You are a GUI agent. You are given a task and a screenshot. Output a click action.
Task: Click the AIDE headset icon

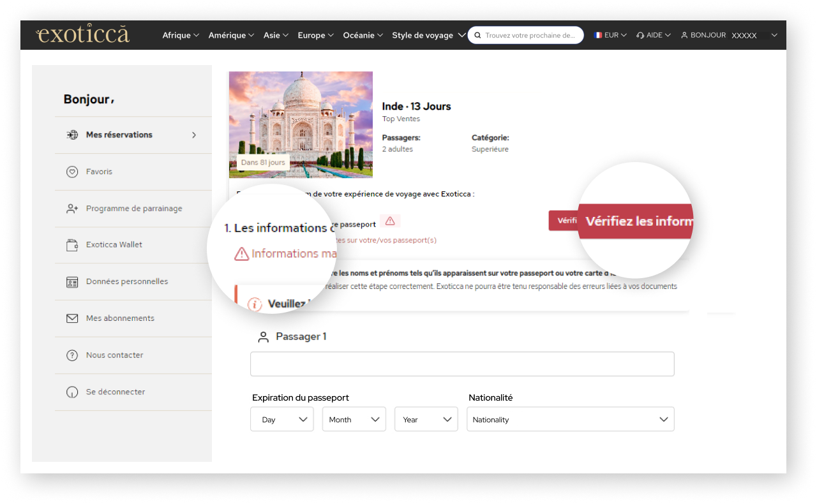click(x=640, y=35)
